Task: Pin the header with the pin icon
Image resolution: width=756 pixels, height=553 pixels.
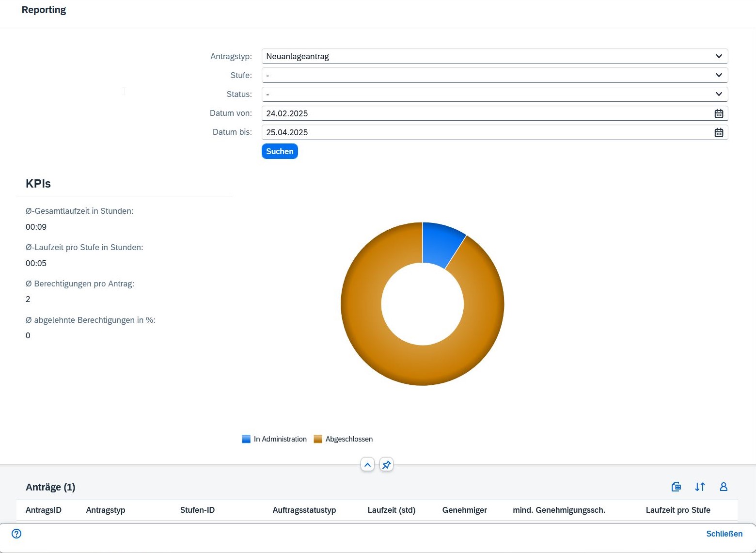Action: 386,465
